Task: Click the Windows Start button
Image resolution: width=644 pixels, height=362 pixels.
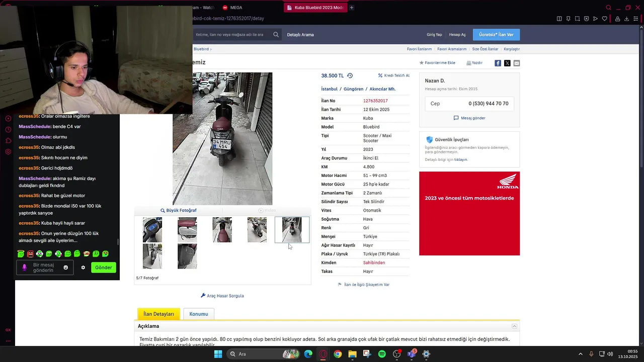Action: coord(218,354)
